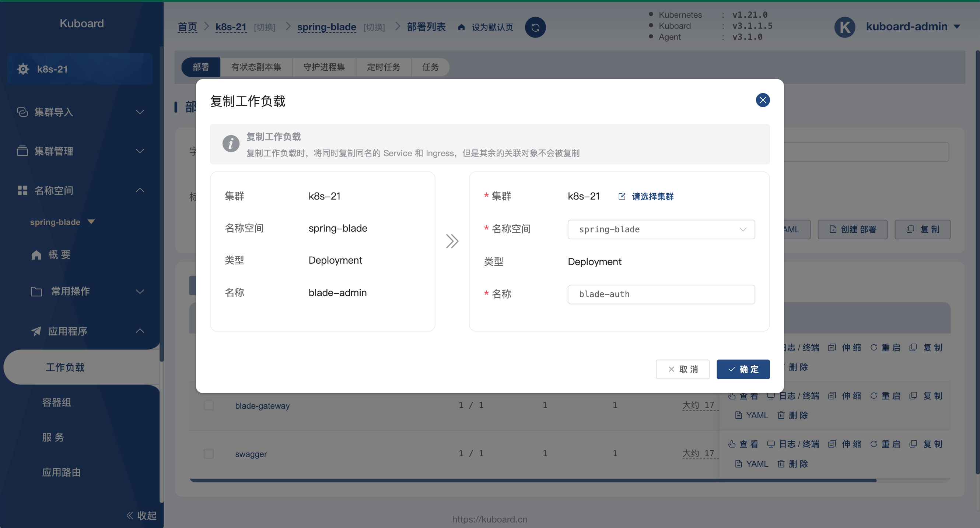
Task: Click the 首页 breadcrumb link
Action: [x=187, y=27]
